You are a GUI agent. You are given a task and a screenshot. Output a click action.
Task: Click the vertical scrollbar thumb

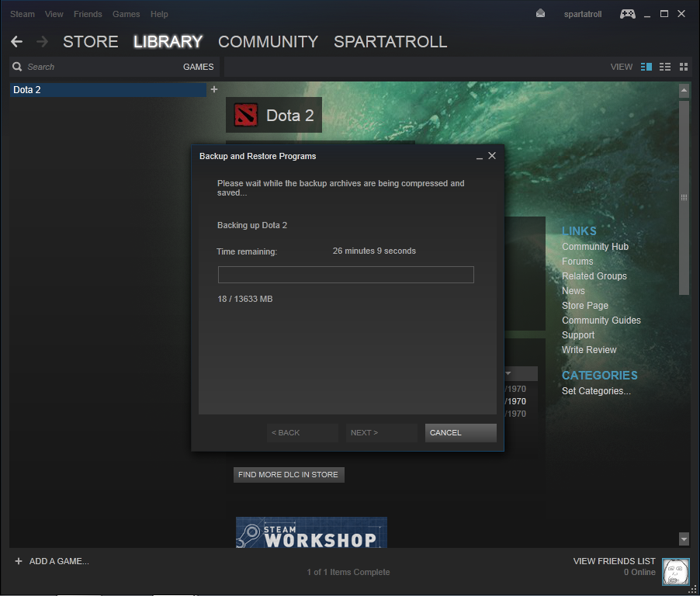(x=684, y=197)
